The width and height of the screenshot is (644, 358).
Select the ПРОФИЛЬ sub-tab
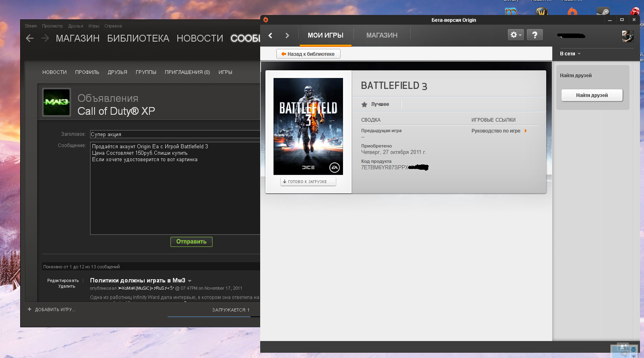[x=87, y=72]
